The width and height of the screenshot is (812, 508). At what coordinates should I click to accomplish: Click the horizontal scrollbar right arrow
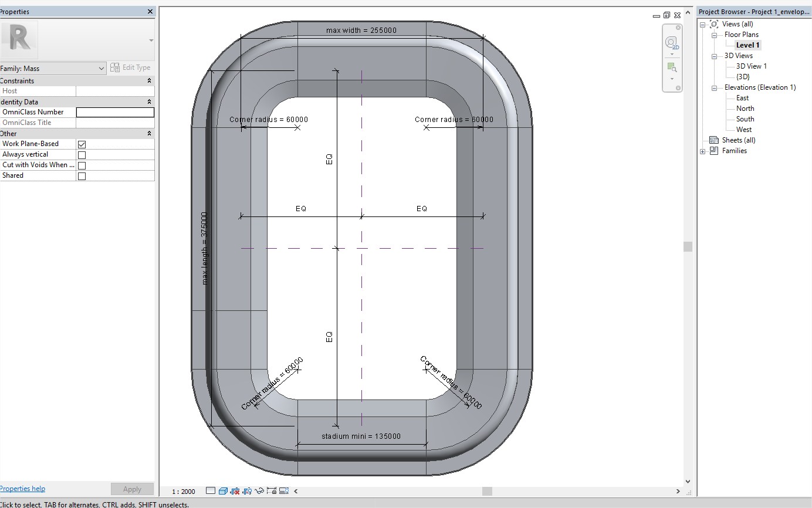tap(678, 491)
